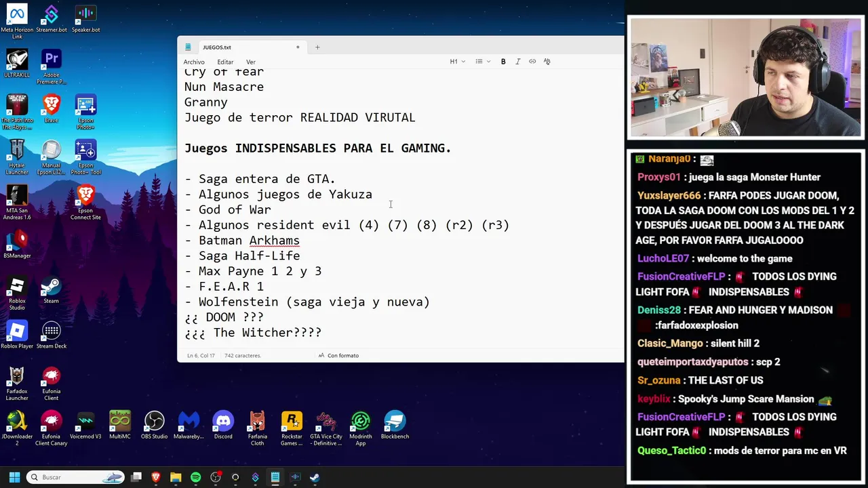Click the Buscar taskbar search field
868x488 pixels.
[76, 477]
